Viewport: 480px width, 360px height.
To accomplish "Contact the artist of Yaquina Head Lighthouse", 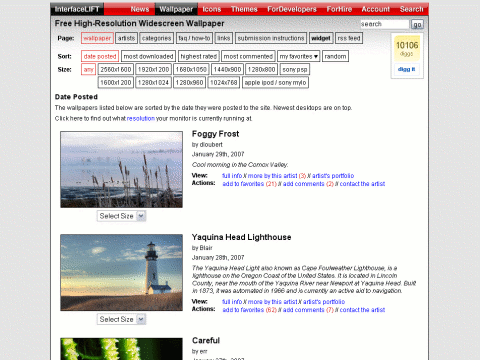I will click(362, 310).
